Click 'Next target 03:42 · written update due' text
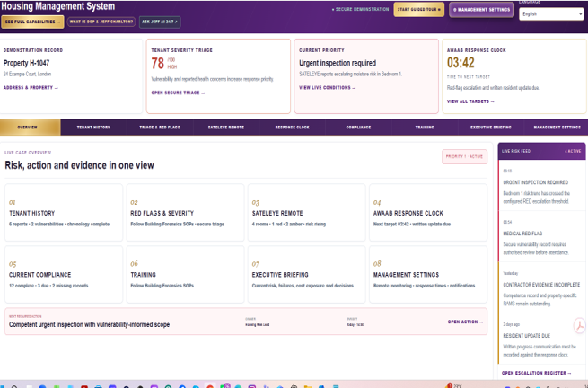The height and width of the screenshot is (388, 588). point(412,224)
